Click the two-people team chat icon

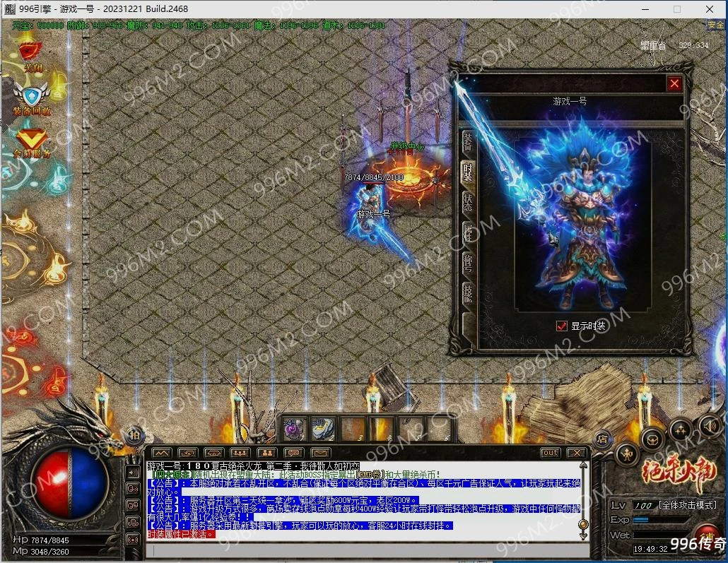[266, 453]
